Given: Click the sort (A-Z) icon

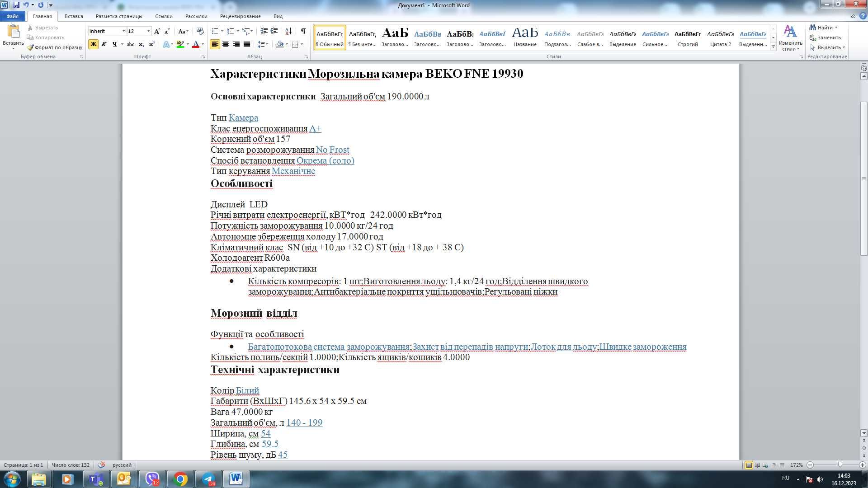Looking at the screenshot, I should point(288,31).
